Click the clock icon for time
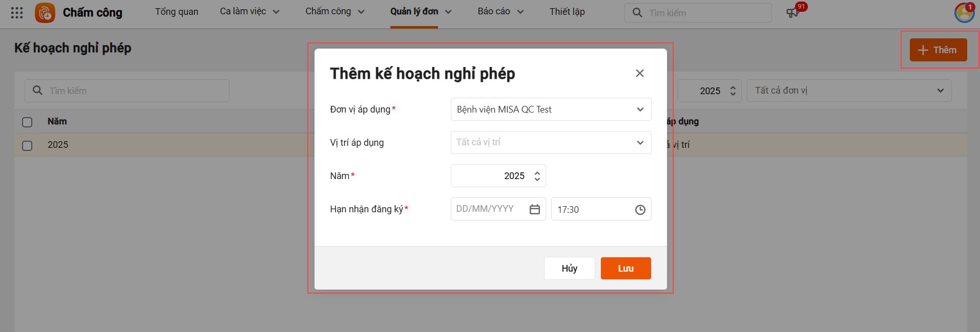Viewport: 980px width, 332px height. point(640,210)
